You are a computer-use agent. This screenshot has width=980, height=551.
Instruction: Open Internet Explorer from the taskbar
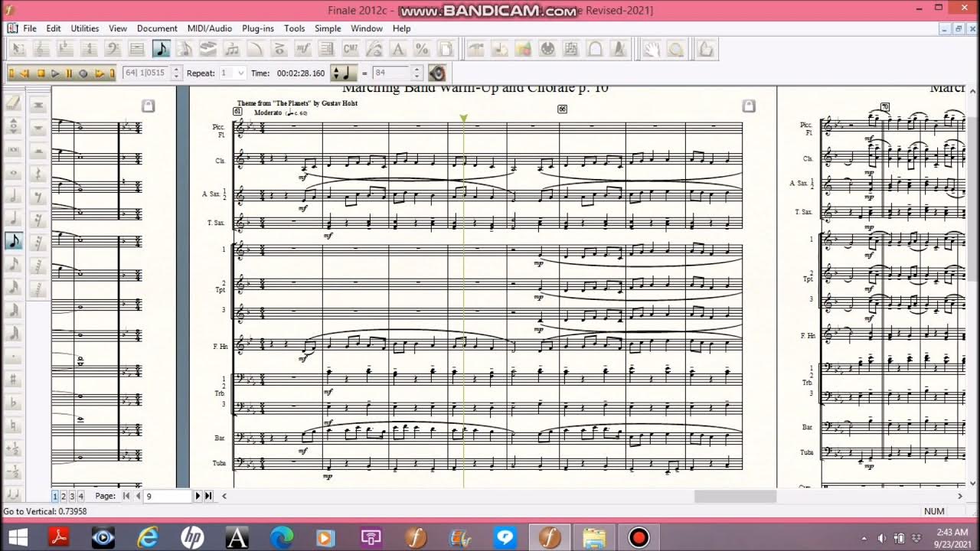[147, 537]
